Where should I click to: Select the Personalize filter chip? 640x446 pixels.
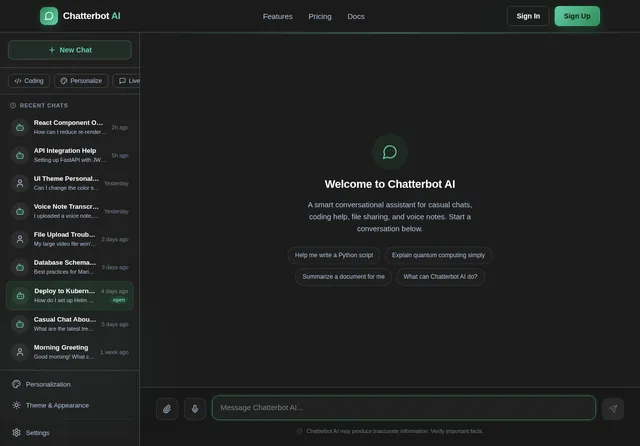(81, 81)
